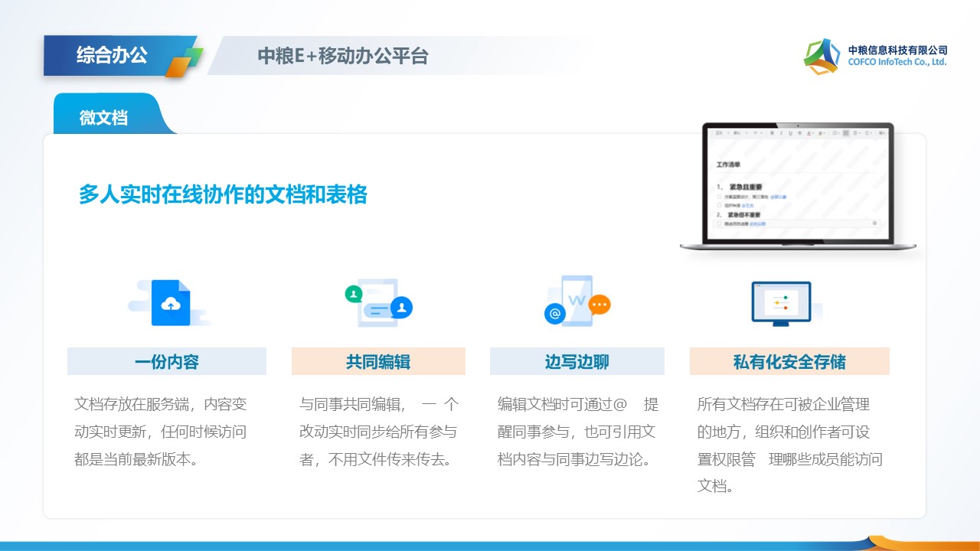Click the cloud upload document icon
980x551 pixels.
point(170,303)
